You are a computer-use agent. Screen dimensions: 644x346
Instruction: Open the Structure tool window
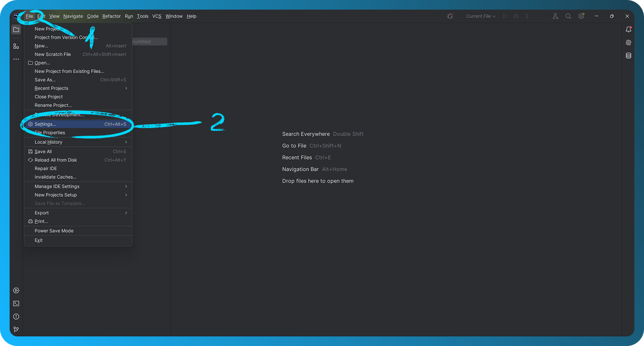[16, 46]
